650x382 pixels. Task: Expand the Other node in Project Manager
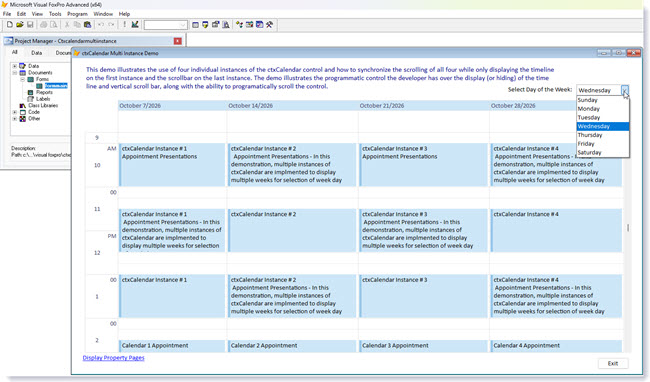[x=15, y=119]
